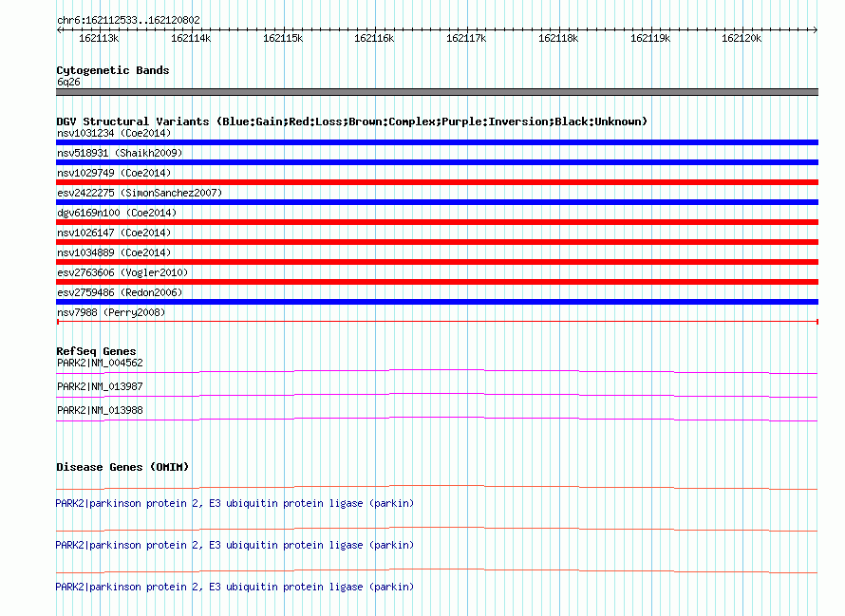Click the red loss bar for dgv6169n100
Viewport: 845px width, 616px height.
point(437,222)
